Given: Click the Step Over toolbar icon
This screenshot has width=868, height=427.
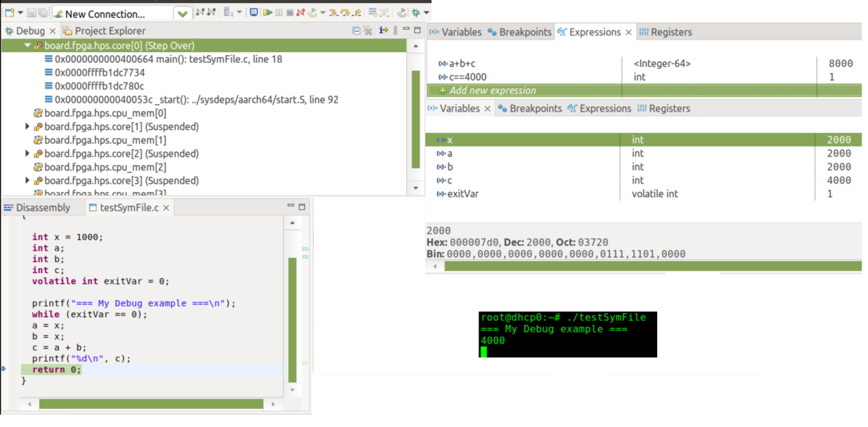Looking at the screenshot, I should [345, 12].
